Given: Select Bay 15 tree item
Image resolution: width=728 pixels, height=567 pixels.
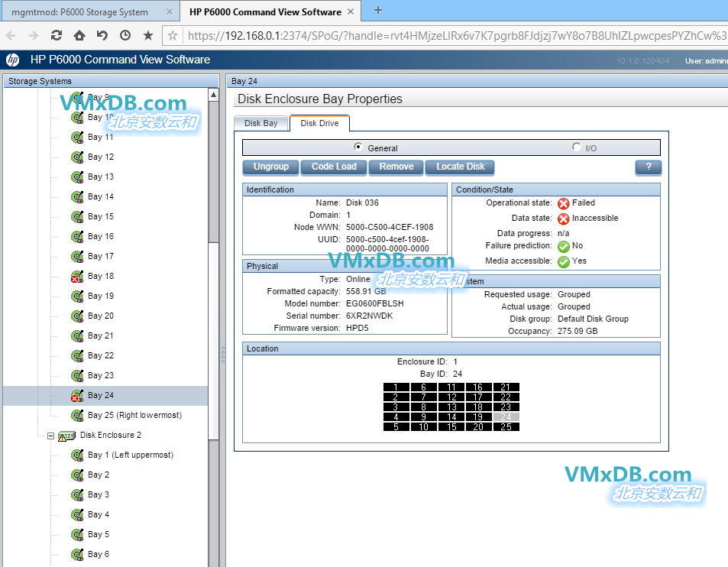Looking at the screenshot, I should click(101, 217).
